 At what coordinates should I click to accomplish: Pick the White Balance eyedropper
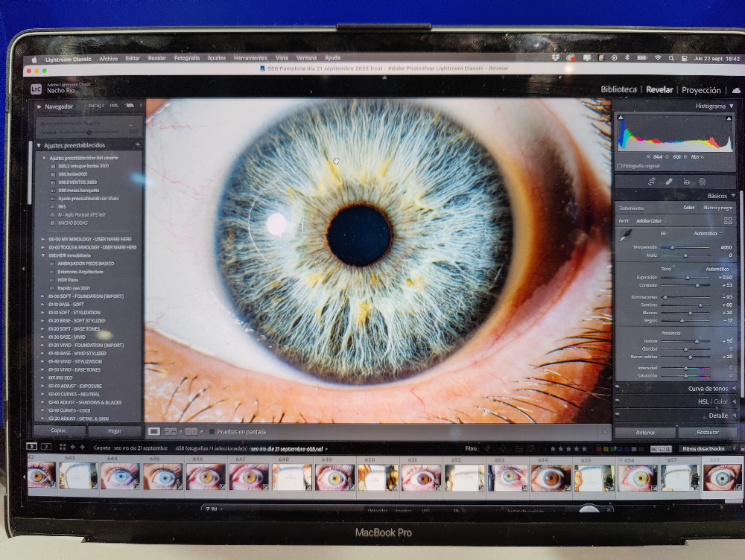pos(626,235)
